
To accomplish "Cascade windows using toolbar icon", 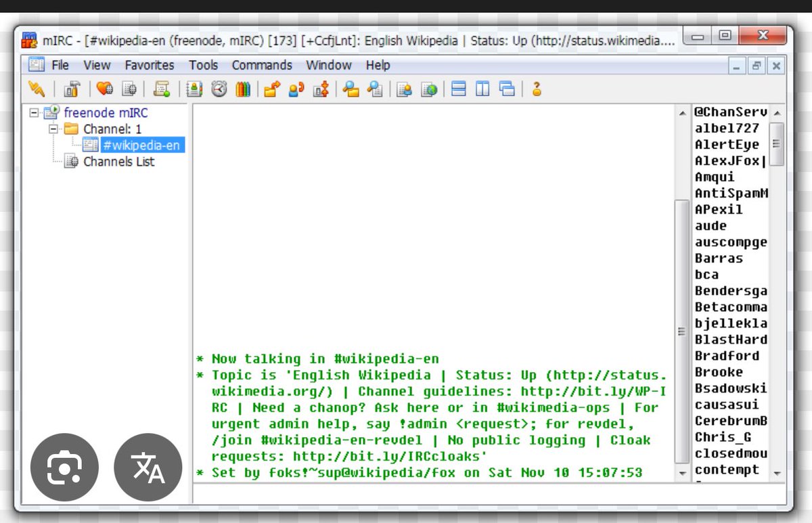I will tap(507, 89).
